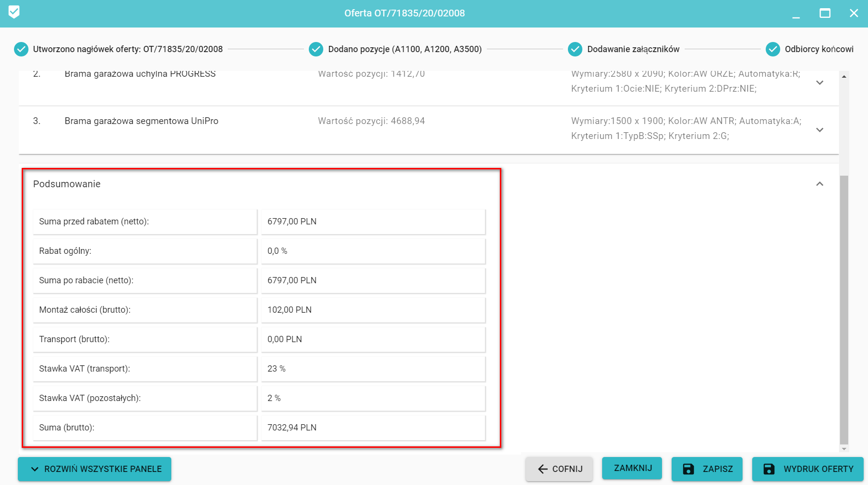Collapse the Podsumowanie panel
This screenshot has height=485, width=868.
(819, 184)
